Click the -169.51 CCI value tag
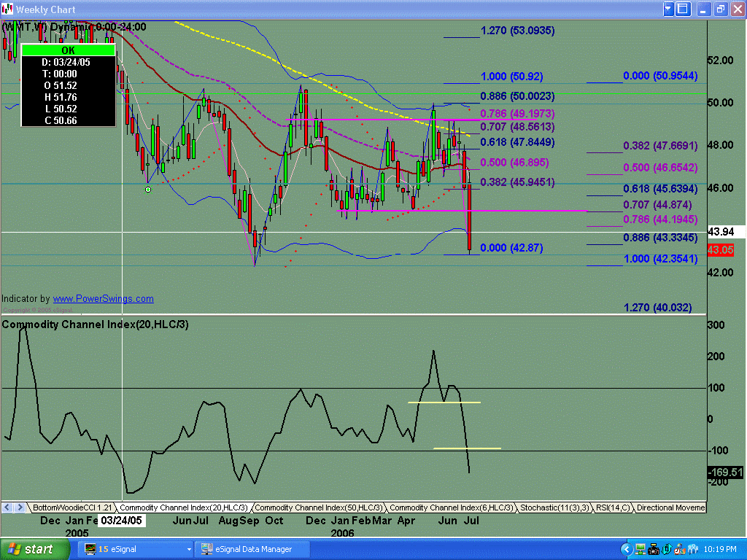The image size is (747, 560). pyautogui.click(x=725, y=472)
